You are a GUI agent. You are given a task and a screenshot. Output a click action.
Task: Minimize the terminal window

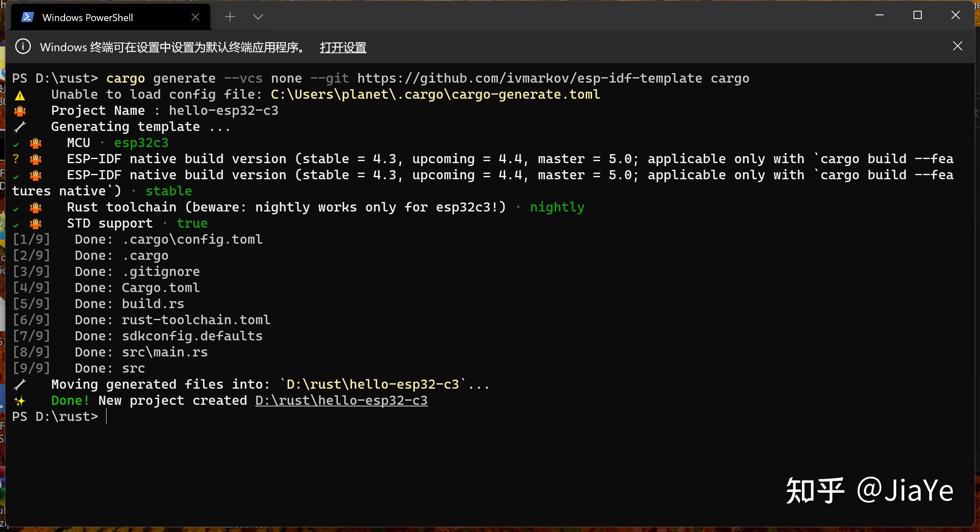(880, 15)
